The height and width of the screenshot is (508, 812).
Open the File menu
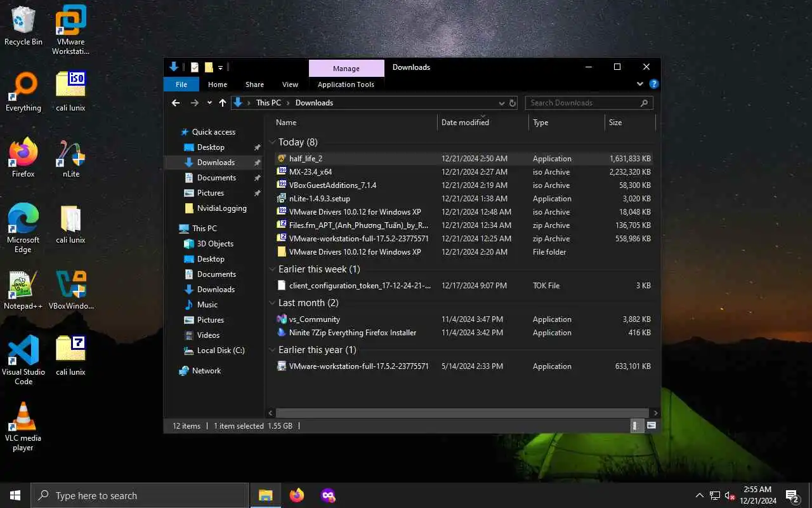(181, 84)
